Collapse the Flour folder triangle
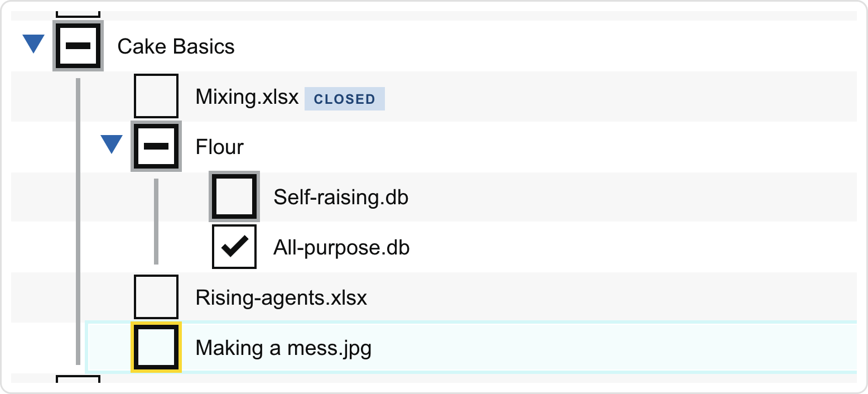The image size is (868, 394). coord(112,145)
